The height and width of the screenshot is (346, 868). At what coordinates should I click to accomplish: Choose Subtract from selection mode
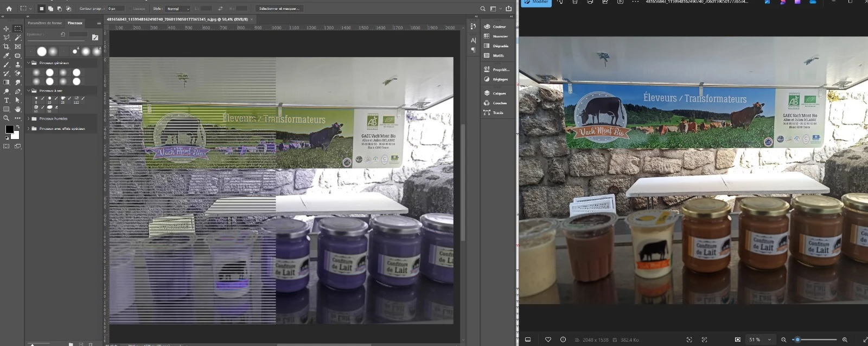(x=60, y=9)
